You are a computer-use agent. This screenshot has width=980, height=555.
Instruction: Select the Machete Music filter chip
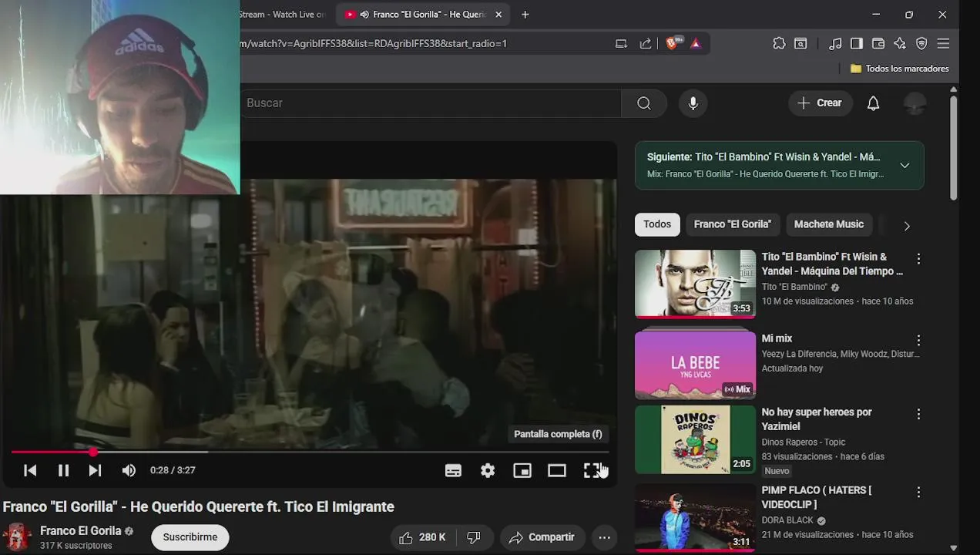click(x=829, y=224)
